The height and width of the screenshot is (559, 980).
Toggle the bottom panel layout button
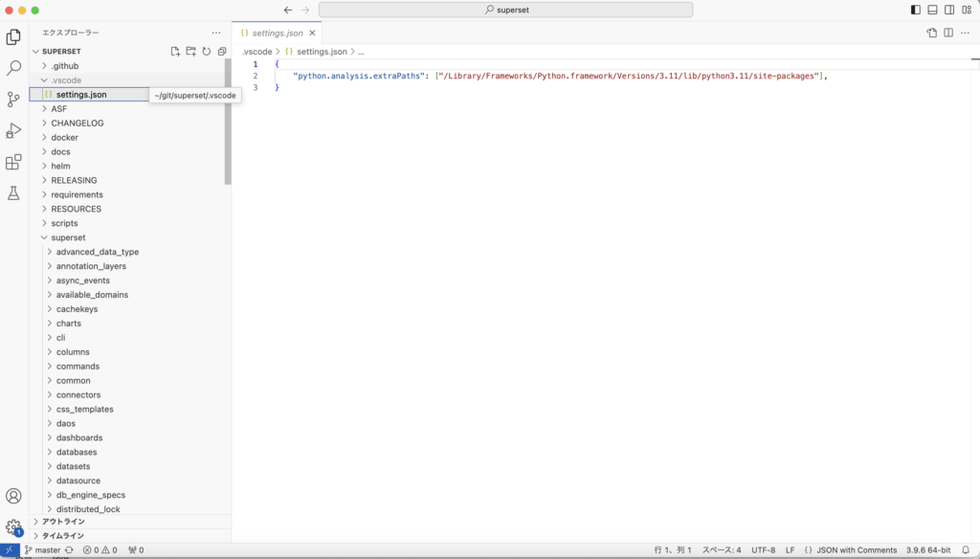(932, 10)
